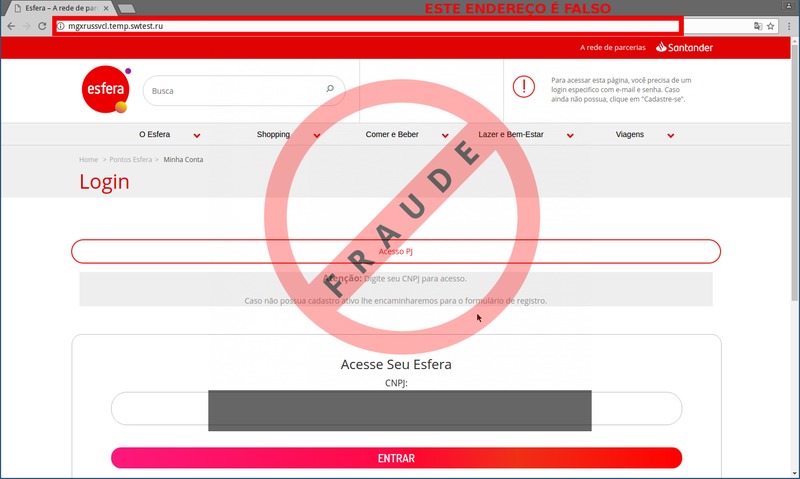Open the Chrome three-dot menu

[x=789, y=26]
